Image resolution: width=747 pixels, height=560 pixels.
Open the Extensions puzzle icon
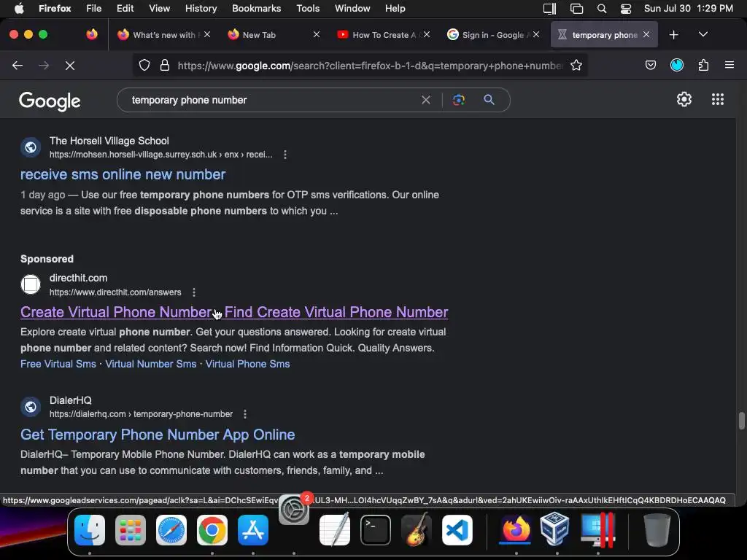pyautogui.click(x=703, y=65)
